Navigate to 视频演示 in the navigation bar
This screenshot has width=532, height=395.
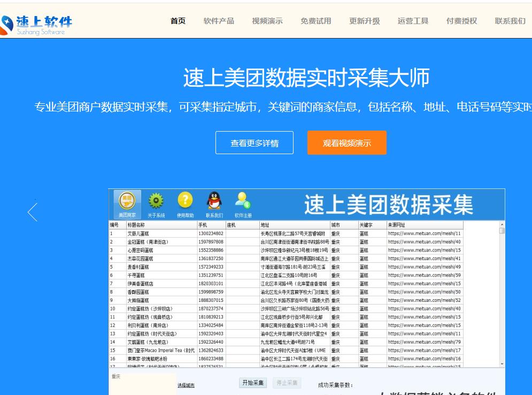coord(267,21)
